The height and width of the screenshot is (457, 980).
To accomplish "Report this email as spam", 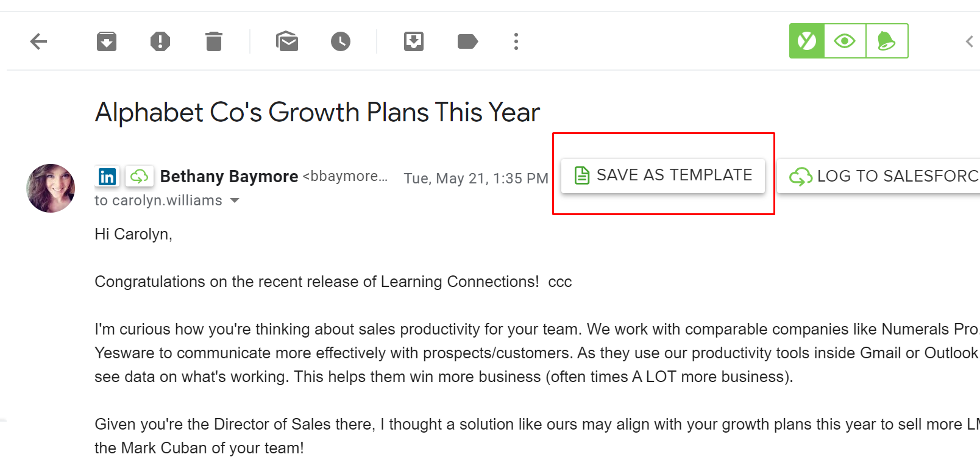I will (160, 41).
